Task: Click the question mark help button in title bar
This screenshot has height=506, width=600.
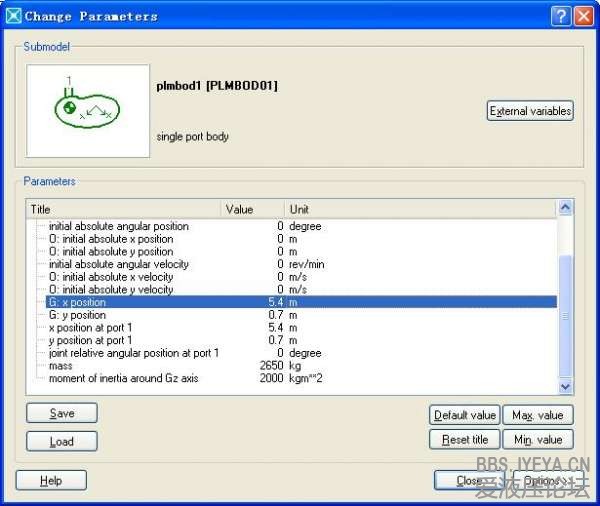Action: [560, 16]
